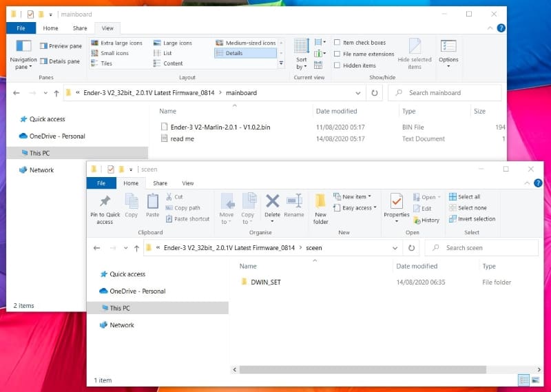Collapse the ribbon in mainboard window
This screenshot has width=551, height=392.
pos(490,28)
